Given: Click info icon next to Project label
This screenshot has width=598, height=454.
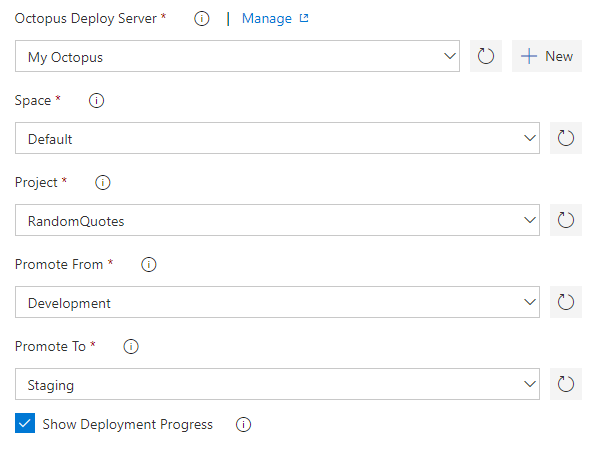Looking at the screenshot, I should click(103, 182).
